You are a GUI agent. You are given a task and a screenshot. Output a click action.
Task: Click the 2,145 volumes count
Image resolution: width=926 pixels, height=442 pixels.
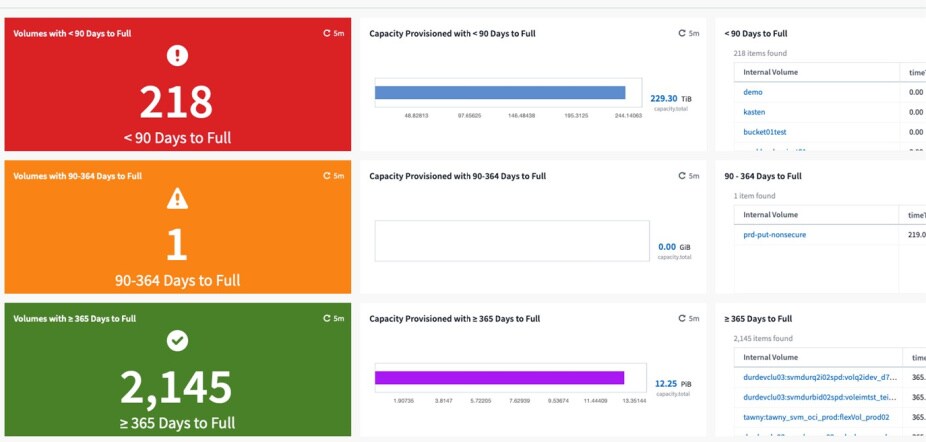pos(177,388)
